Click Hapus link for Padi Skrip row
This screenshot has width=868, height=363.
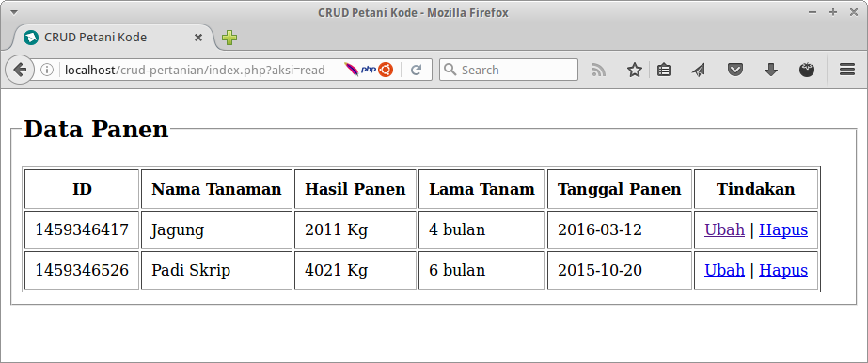(783, 270)
